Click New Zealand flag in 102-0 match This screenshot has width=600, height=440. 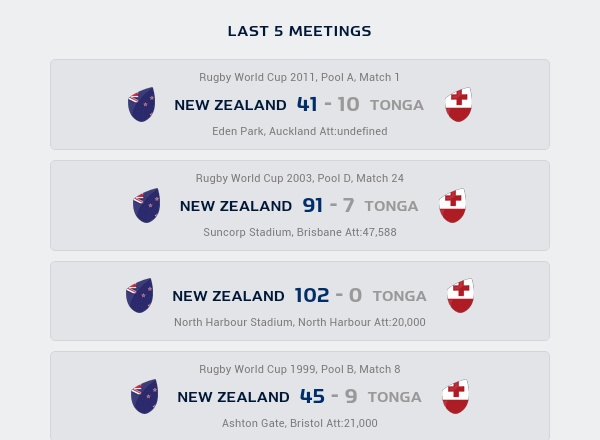click(x=139, y=296)
